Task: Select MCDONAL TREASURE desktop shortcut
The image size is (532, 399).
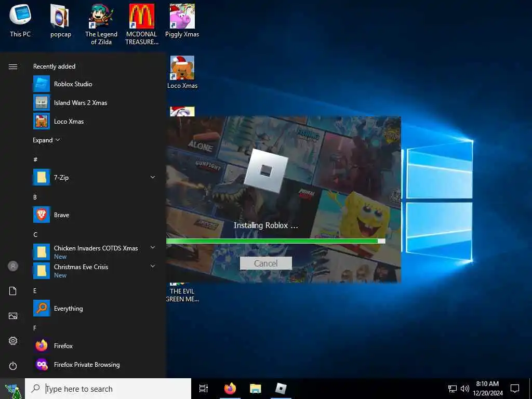Action: click(x=142, y=24)
